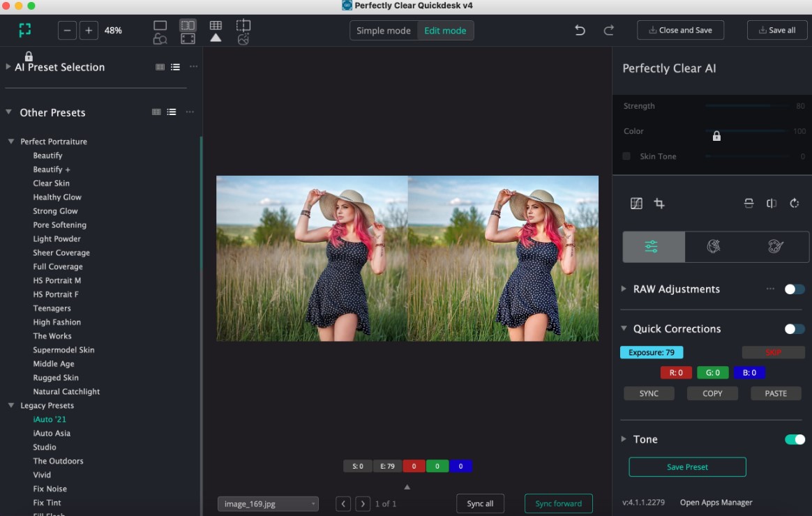Viewport: 812px width, 516px height.
Task: Select the Crop tool icon
Action: click(x=659, y=204)
